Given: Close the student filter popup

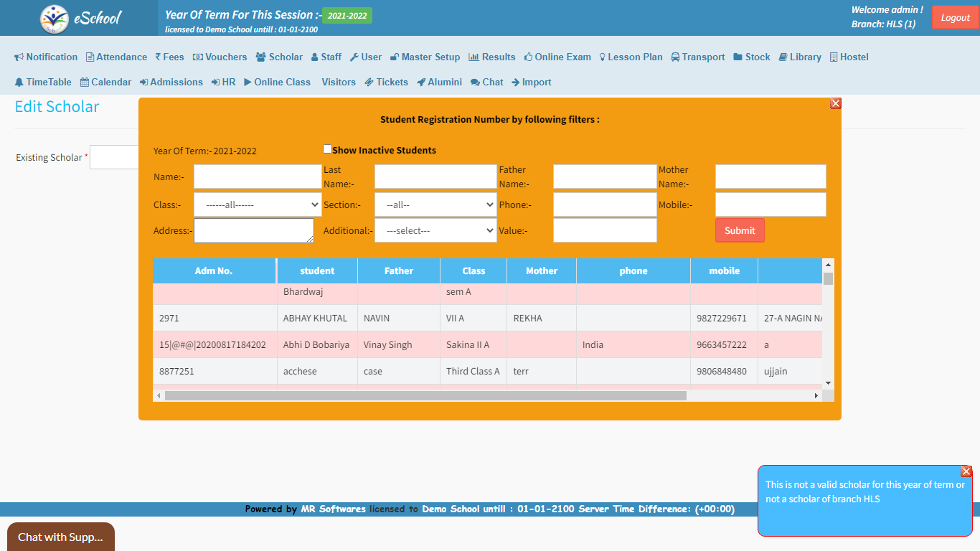Looking at the screenshot, I should point(835,103).
